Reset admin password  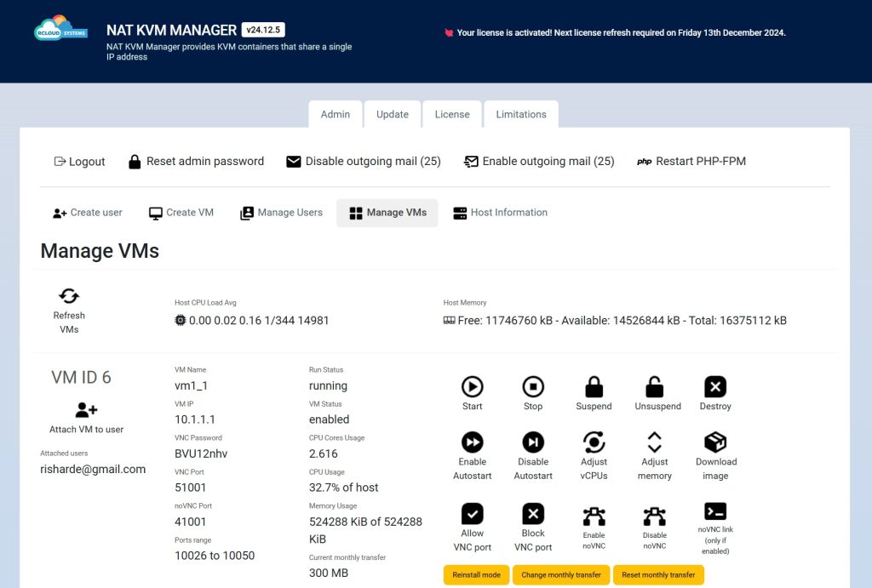[x=196, y=161]
